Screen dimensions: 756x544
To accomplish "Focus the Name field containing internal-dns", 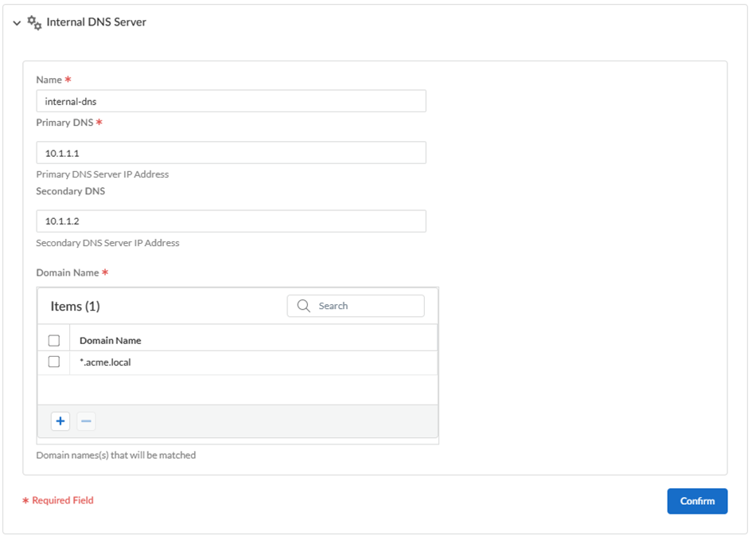I will [231, 101].
